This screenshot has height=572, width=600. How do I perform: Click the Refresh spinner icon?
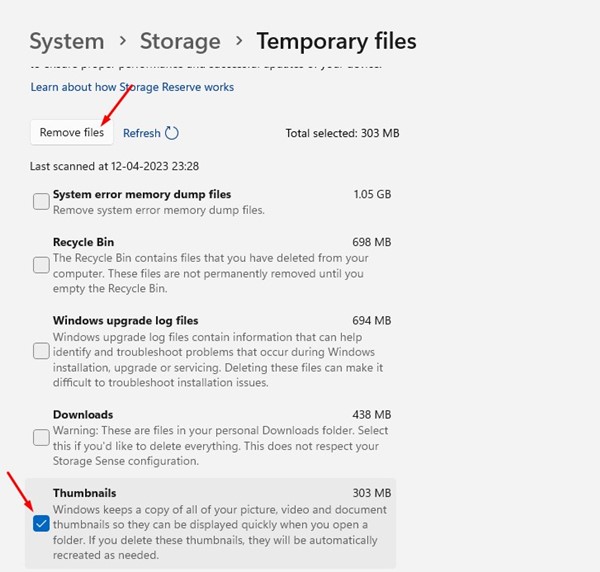(172, 133)
